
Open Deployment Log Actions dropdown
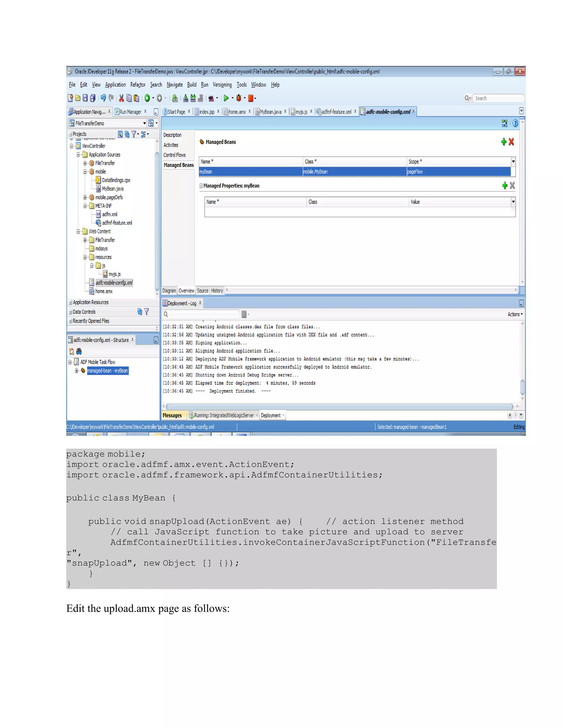(x=515, y=314)
